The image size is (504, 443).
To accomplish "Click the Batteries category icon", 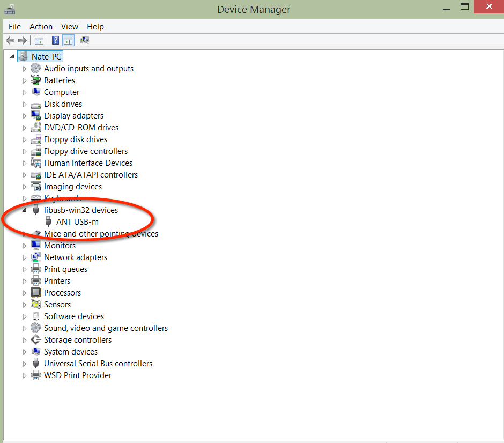I will 36,80.
